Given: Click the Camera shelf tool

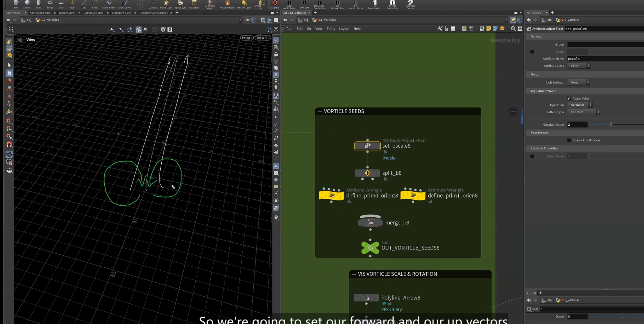Looking at the screenshot, I should pyautogui.click(x=153, y=4).
